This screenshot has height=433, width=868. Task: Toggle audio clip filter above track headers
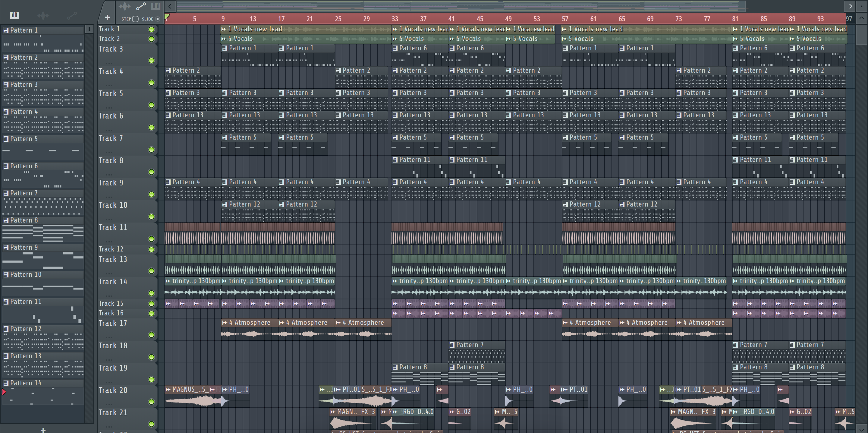pyautogui.click(x=124, y=6)
